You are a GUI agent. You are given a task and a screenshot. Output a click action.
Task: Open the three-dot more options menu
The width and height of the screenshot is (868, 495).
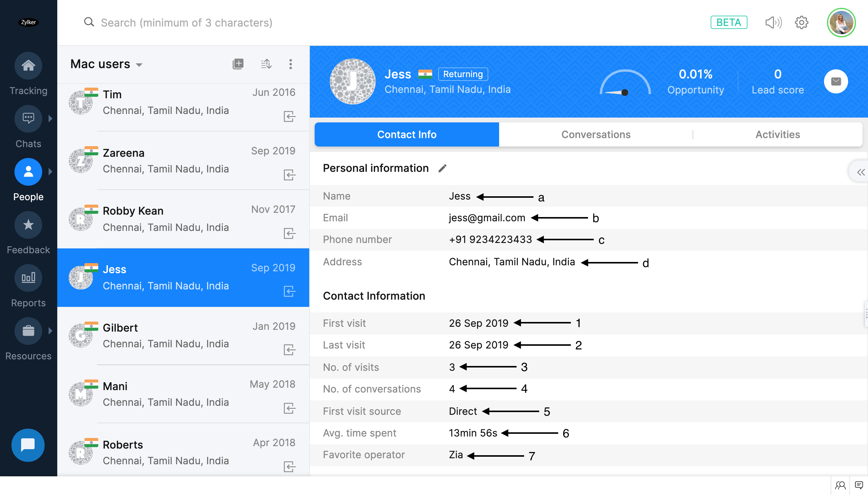290,64
